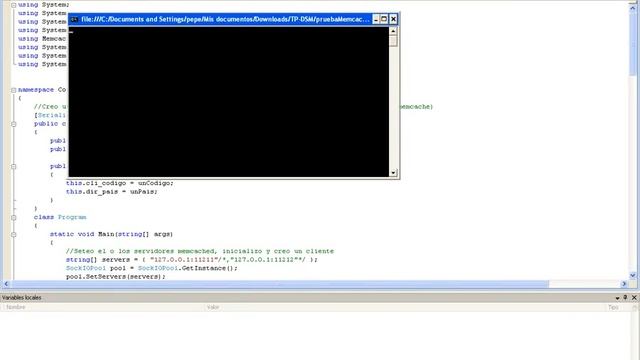Click the '//Seteo el o los servidores' comment
Screen dimensions: 640x360
[200, 251]
